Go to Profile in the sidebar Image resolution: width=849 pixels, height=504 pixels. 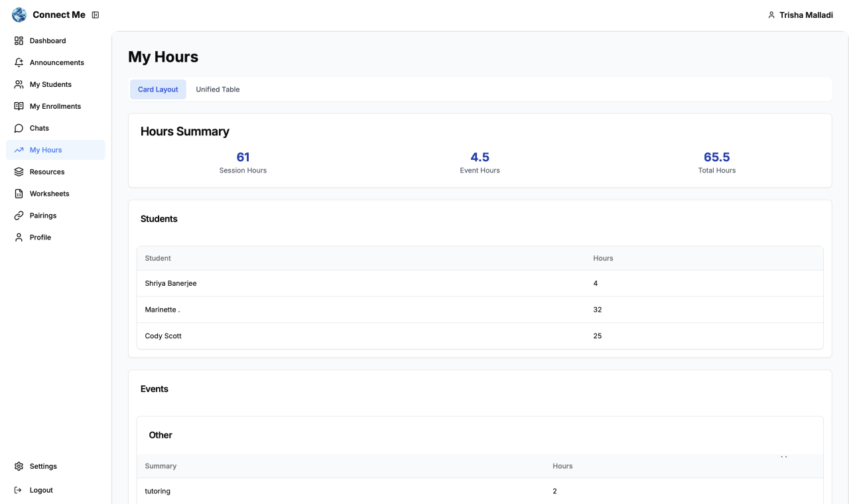(40, 237)
